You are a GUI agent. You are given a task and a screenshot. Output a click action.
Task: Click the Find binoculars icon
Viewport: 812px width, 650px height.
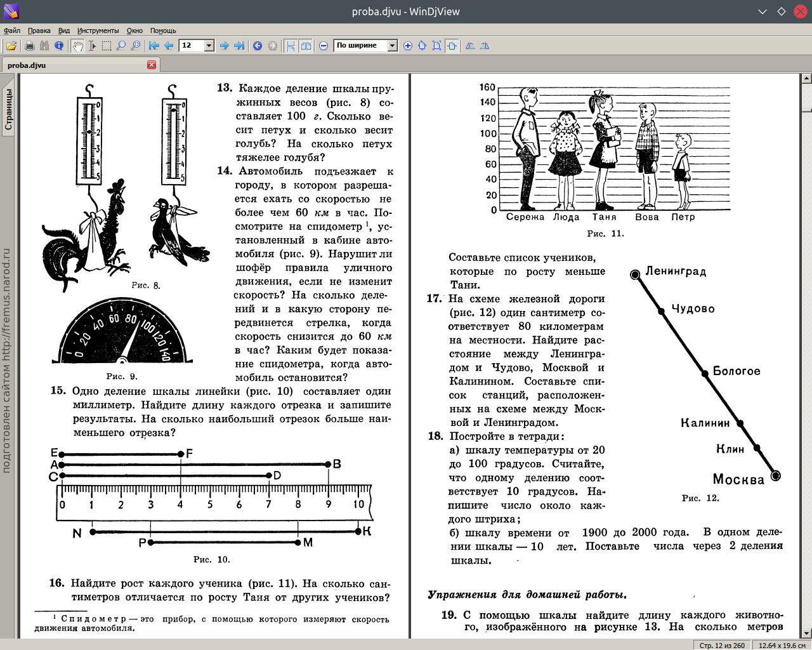tap(44, 46)
